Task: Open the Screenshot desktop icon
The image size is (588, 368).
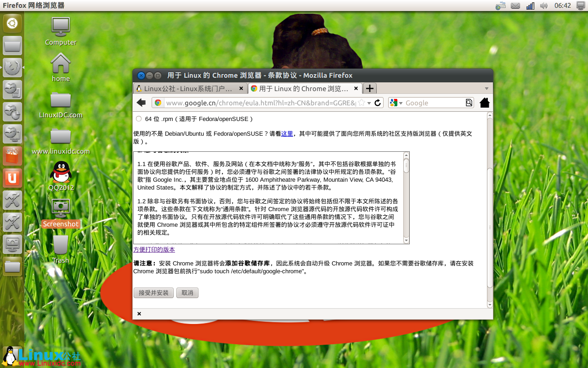Action: click(x=61, y=213)
